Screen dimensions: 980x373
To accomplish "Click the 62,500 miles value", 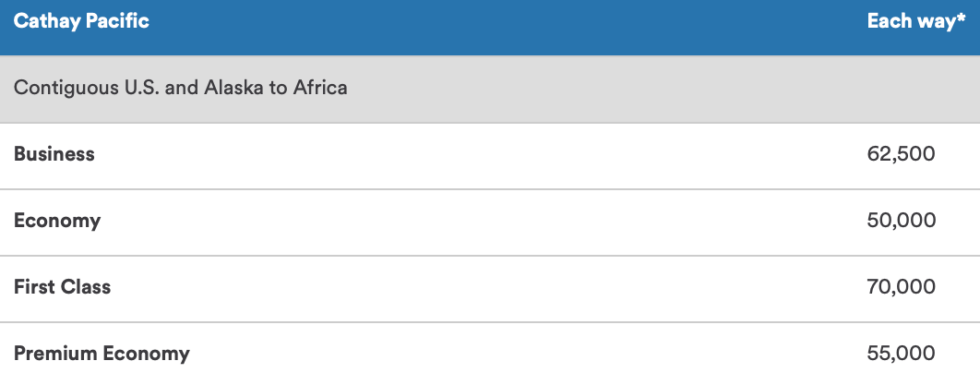I will click(x=902, y=154).
